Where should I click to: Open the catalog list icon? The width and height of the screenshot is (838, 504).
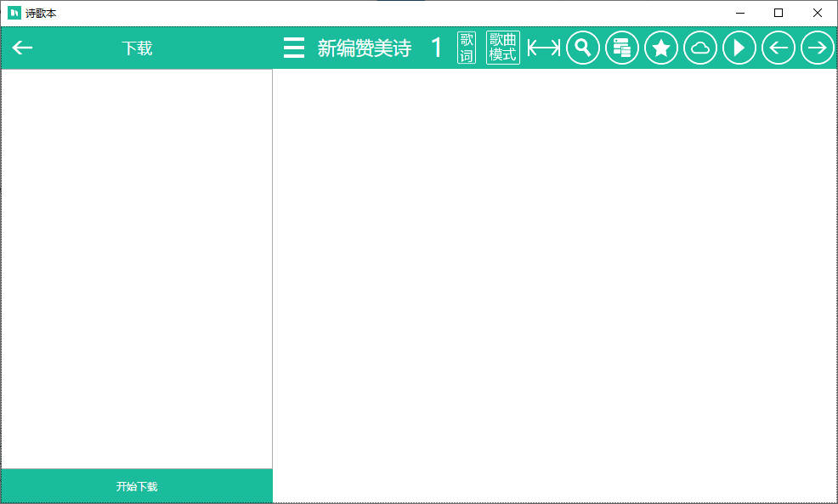[x=621, y=48]
